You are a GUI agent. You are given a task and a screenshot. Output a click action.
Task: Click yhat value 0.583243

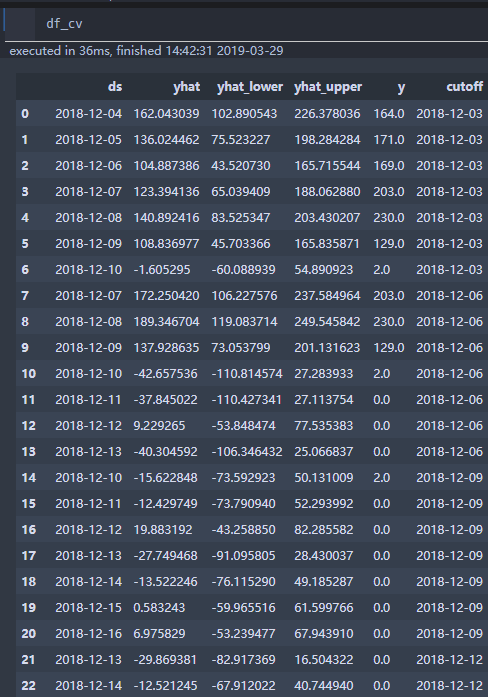[x=159, y=608]
